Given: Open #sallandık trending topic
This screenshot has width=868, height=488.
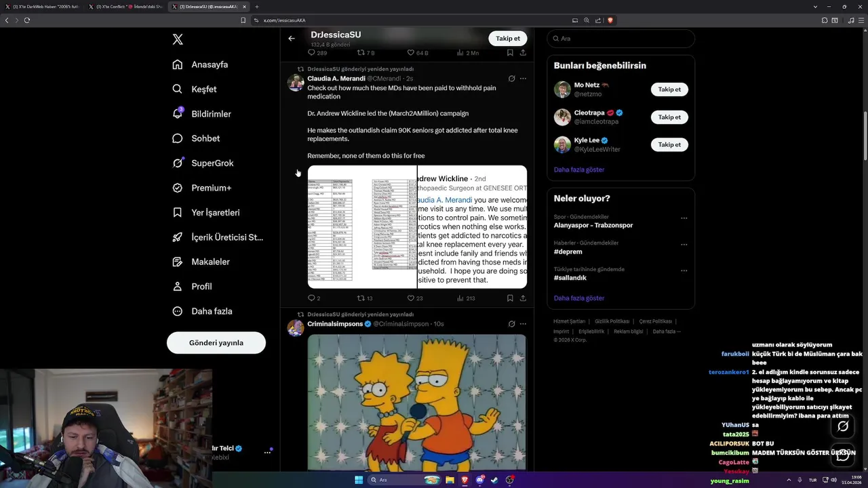Looking at the screenshot, I should click(x=570, y=278).
